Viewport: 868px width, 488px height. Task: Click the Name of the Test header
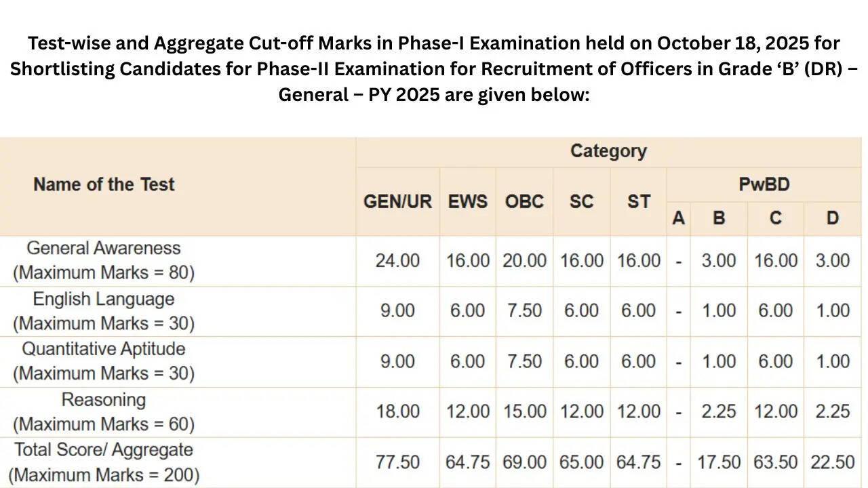[x=104, y=184]
